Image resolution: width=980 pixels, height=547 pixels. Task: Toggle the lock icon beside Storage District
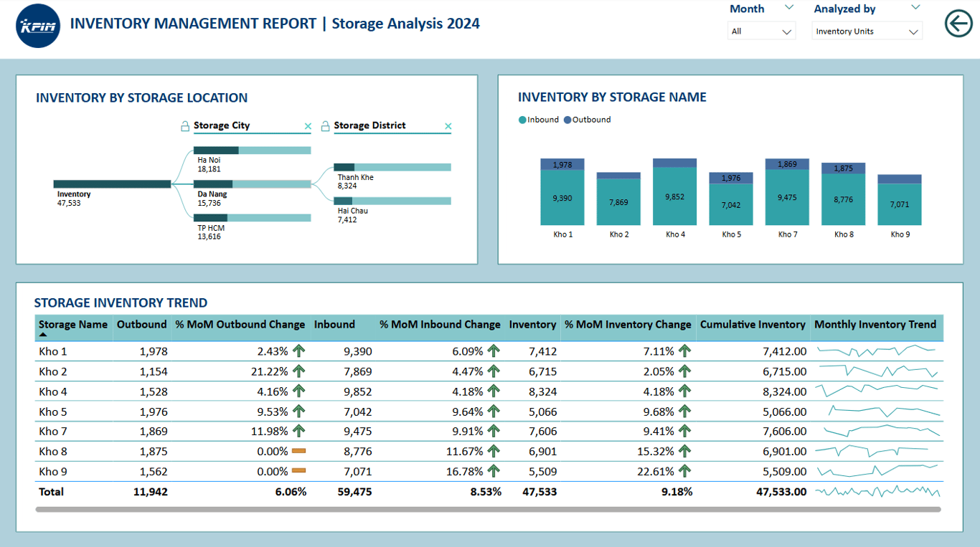(325, 126)
